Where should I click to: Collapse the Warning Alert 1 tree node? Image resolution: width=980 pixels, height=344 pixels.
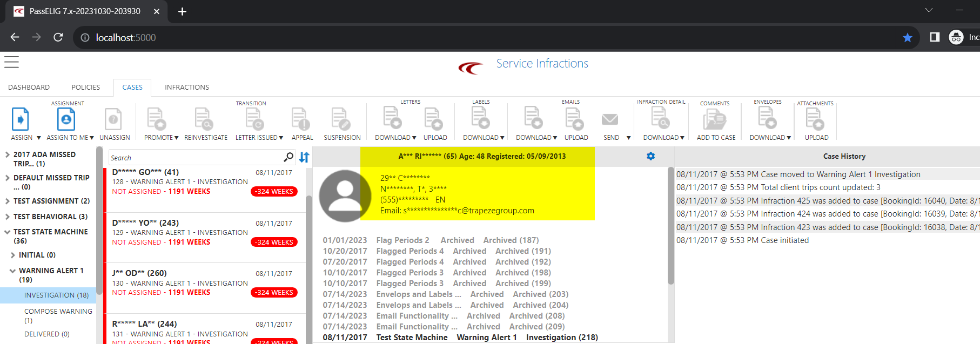click(12, 271)
